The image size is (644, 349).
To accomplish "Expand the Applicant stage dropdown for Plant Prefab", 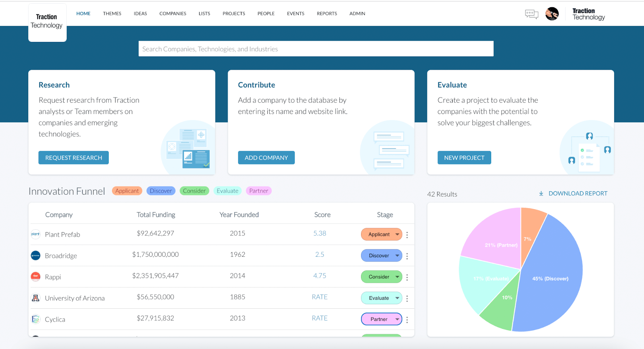I will [x=382, y=234].
